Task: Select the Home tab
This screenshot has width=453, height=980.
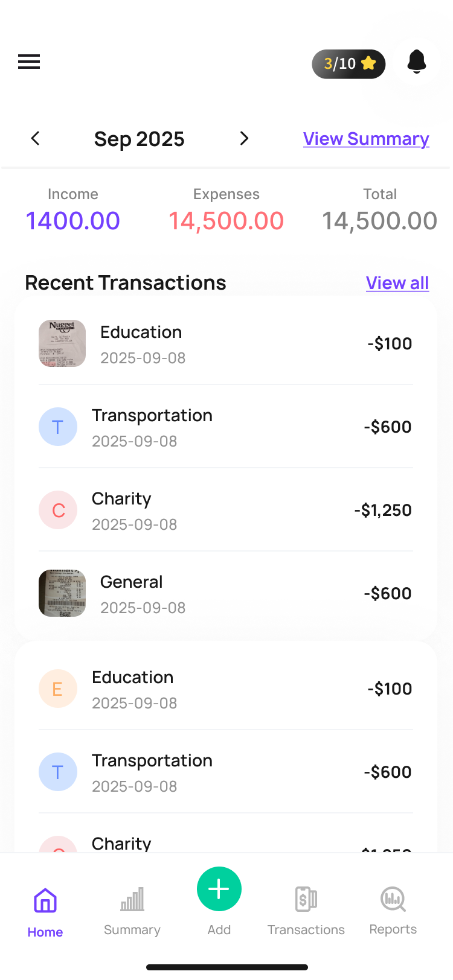Action: point(45,912)
